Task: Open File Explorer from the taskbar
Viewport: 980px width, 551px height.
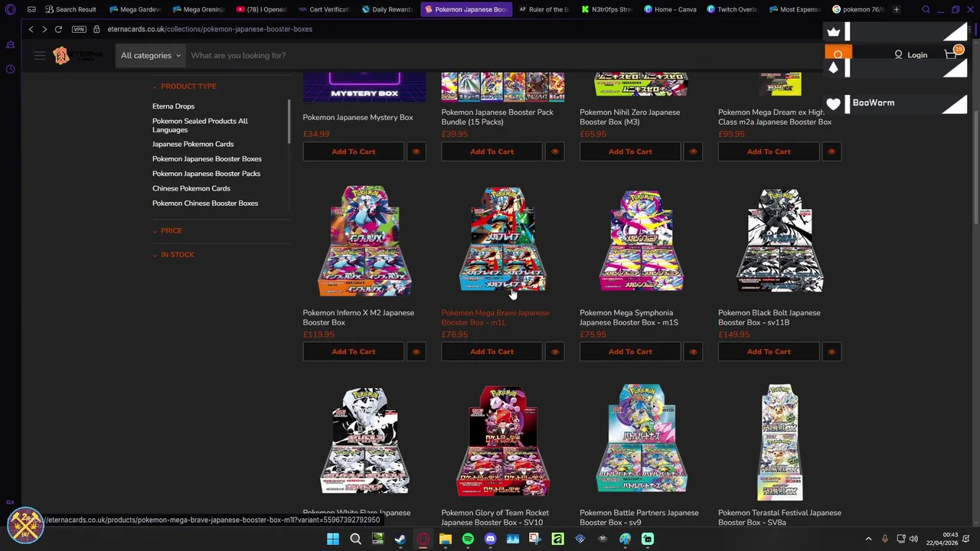Action: click(446, 539)
